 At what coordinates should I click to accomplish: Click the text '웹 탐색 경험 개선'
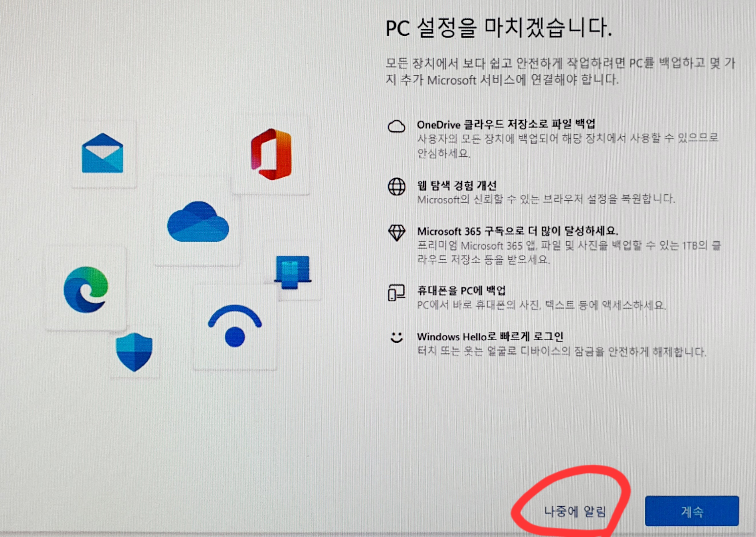point(457,185)
